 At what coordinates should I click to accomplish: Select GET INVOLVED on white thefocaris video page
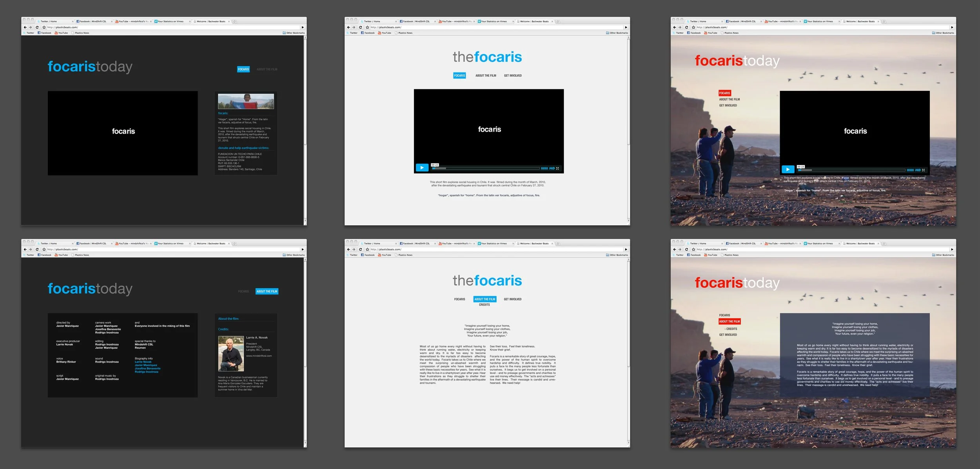(x=513, y=76)
